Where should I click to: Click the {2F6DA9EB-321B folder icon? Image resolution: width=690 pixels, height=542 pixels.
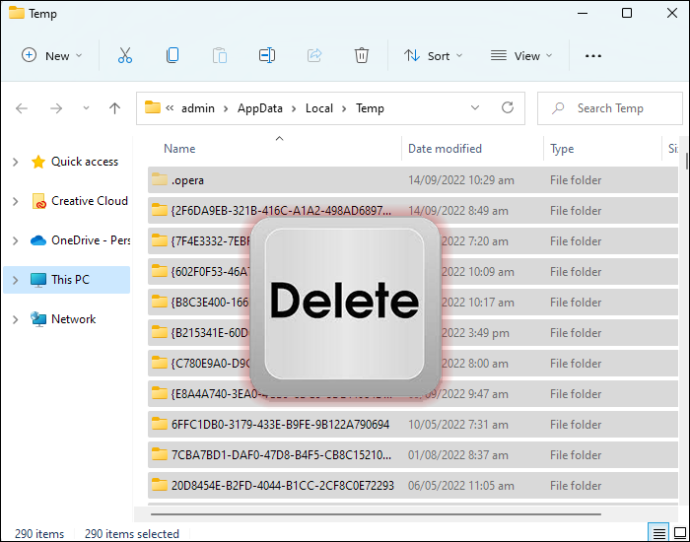pos(159,210)
